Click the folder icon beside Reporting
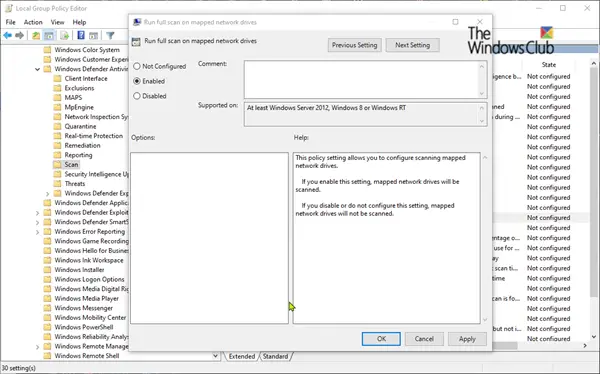The height and width of the screenshot is (374, 600). [x=57, y=155]
